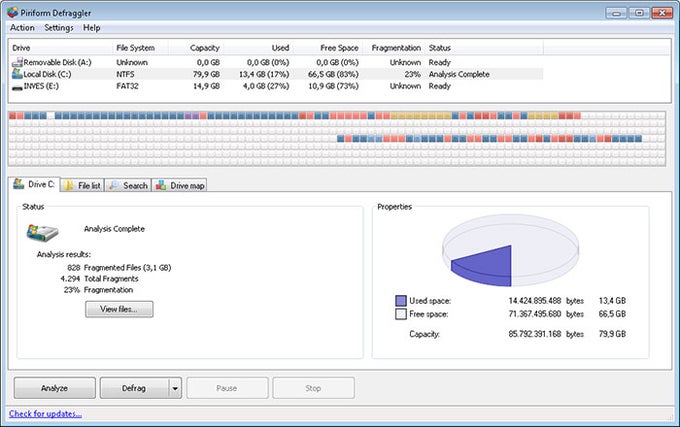The image size is (680, 427).
Task: Expand the Defrag dropdown arrow
Action: click(175, 388)
